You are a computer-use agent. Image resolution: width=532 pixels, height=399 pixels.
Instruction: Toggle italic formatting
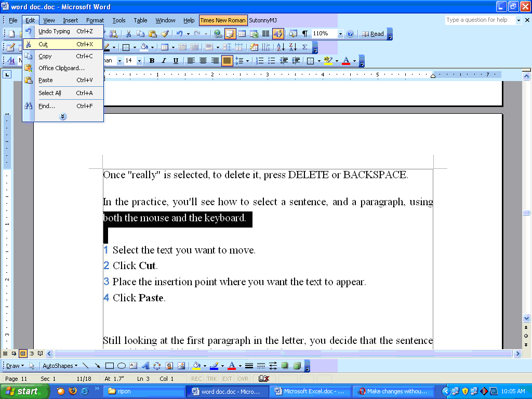click(x=164, y=60)
